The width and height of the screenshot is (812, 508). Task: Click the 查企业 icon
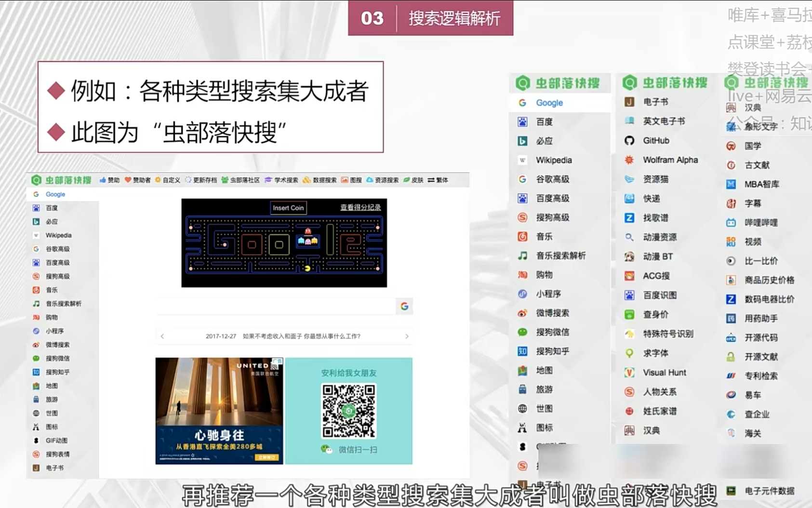click(731, 414)
